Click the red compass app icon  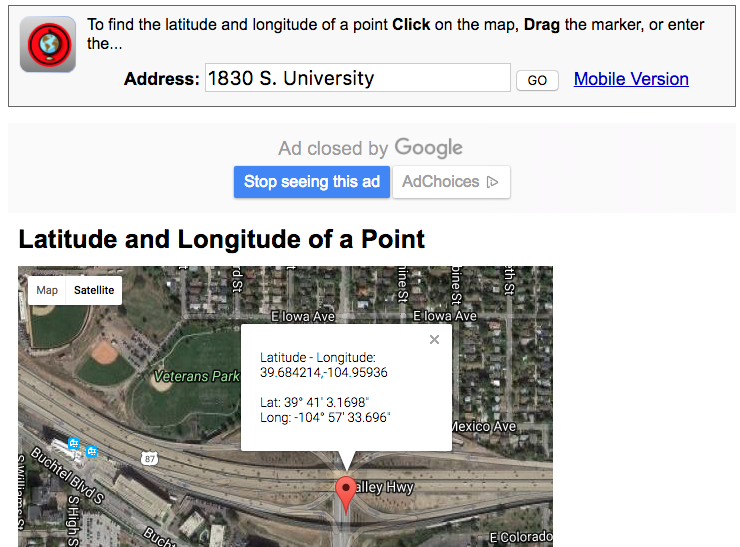(48, 44)
